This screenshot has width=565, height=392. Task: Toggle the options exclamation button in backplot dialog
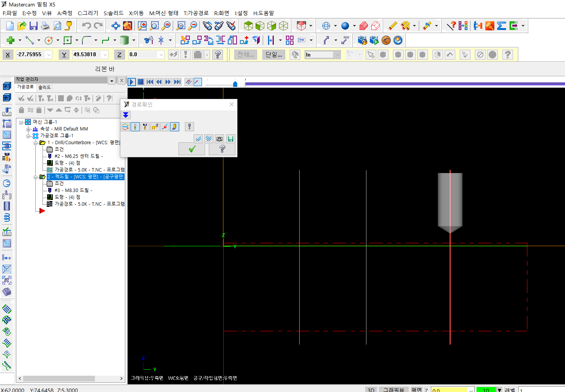point(189,127)
